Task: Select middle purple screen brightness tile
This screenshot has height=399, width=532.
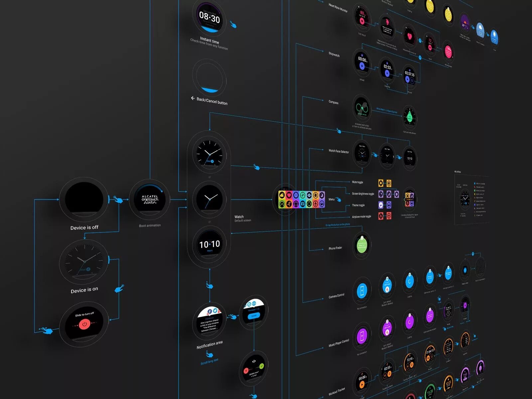Action: tap(389, 194)
